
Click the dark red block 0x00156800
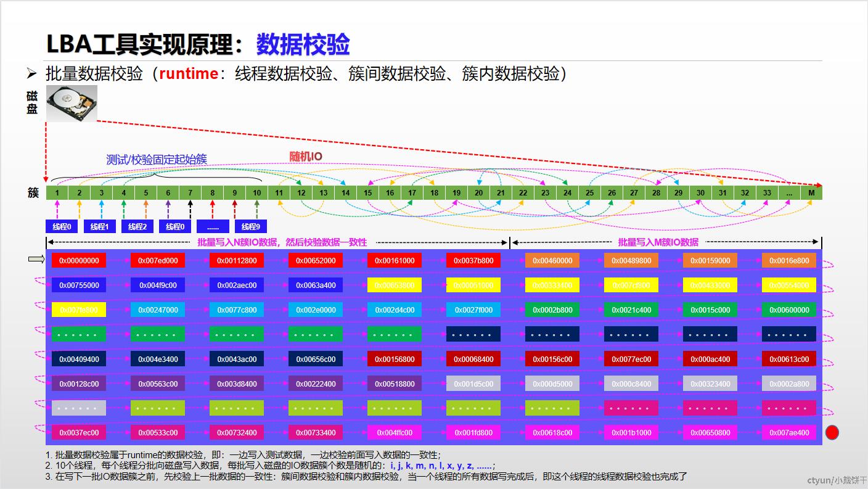[x=395, y=359]
